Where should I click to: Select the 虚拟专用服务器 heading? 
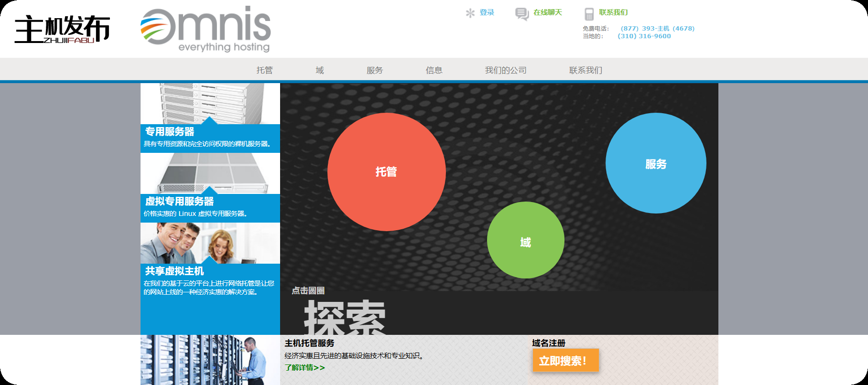coord(179,202)
